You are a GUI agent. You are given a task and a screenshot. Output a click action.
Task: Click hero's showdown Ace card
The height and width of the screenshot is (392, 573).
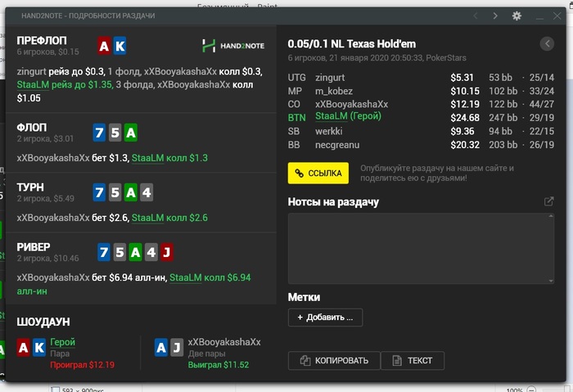point(24,348)
